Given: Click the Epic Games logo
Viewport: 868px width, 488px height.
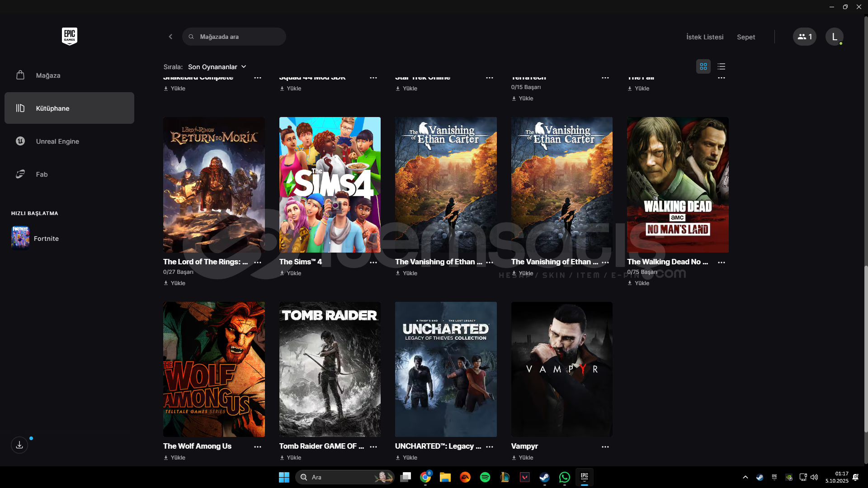Looking at the screenshot, I should (x=69, y=36).
